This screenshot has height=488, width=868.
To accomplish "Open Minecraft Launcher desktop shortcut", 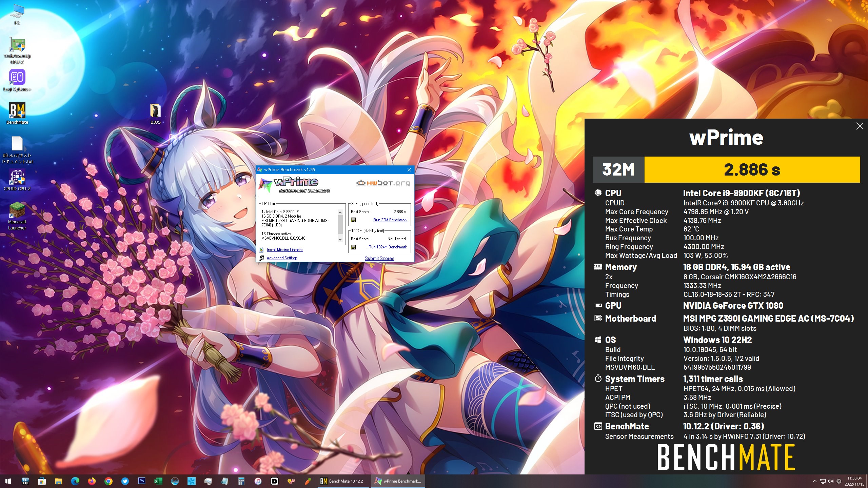I will pos(17,216).
